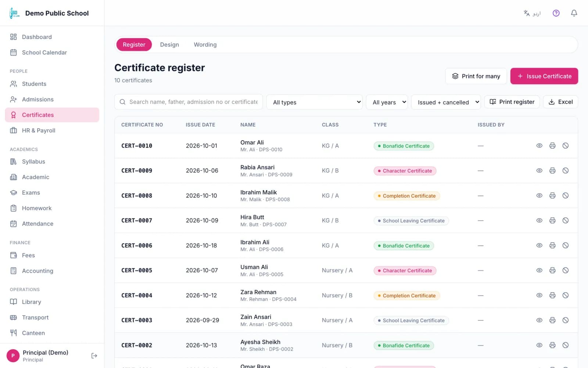The height and width of the screenshot is (368, 588).
Task: Print certificate CERT-0008 via printer icon
Action: pyautogui.click(x=552, y=195)
